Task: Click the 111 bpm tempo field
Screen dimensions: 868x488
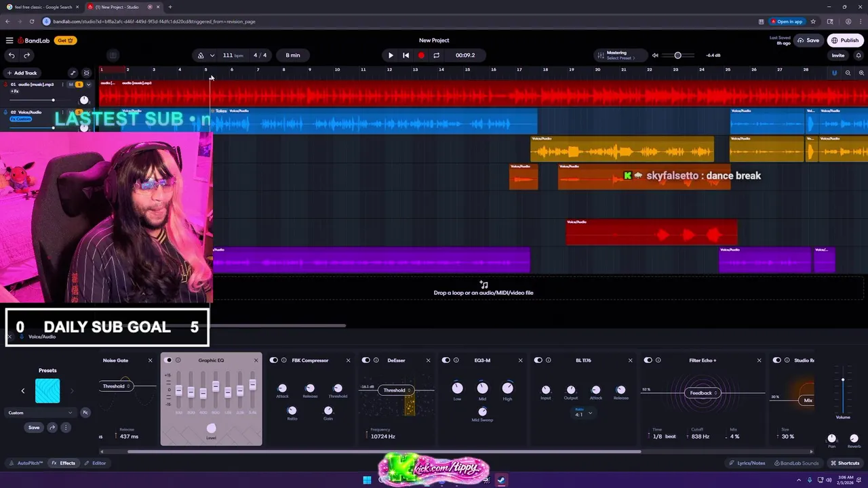Action: click(x=233, y=55)
